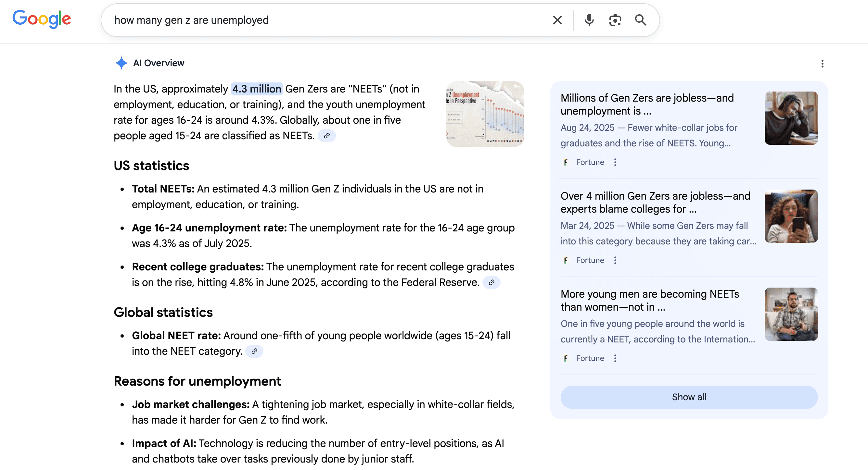Click the highlighted 4.3 million figure
This screenshot has width=868, height=470.
pyautogui.click(x=256, y=89)
